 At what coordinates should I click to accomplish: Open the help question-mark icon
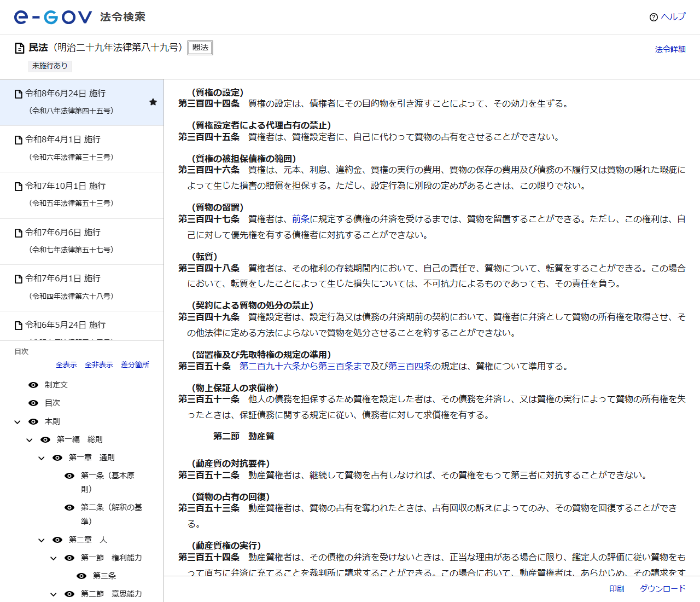654,17
